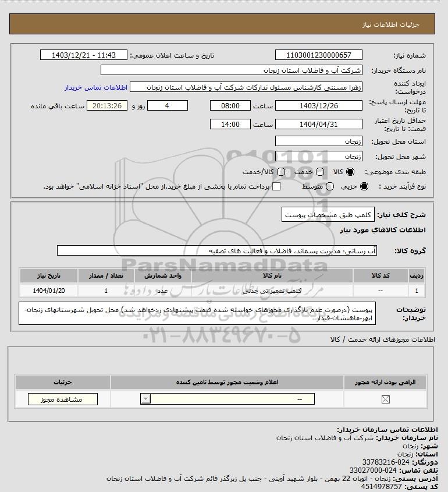448x492 pixels.
Task: Click the request creator name field
Action: tap(246, 87)
